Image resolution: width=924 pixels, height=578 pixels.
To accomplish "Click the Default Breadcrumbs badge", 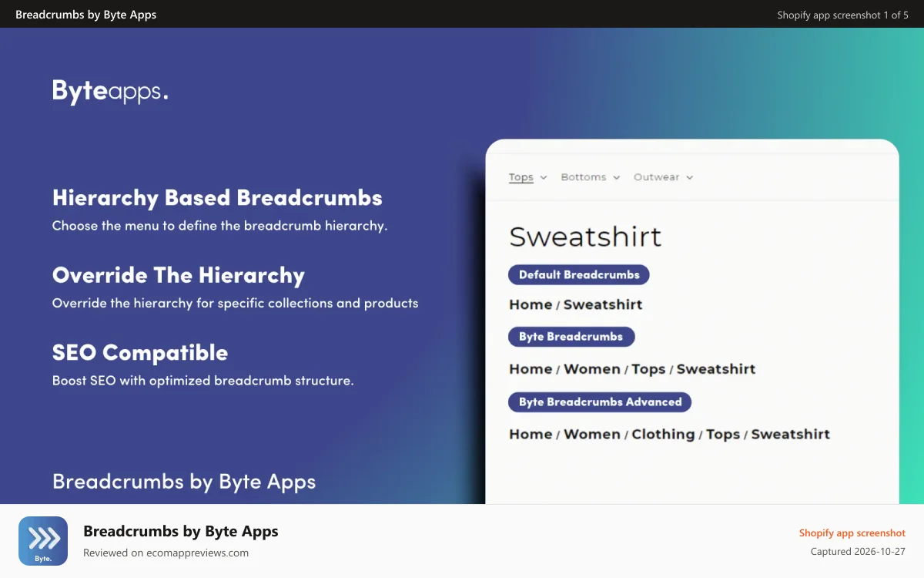I will point(579,275).
